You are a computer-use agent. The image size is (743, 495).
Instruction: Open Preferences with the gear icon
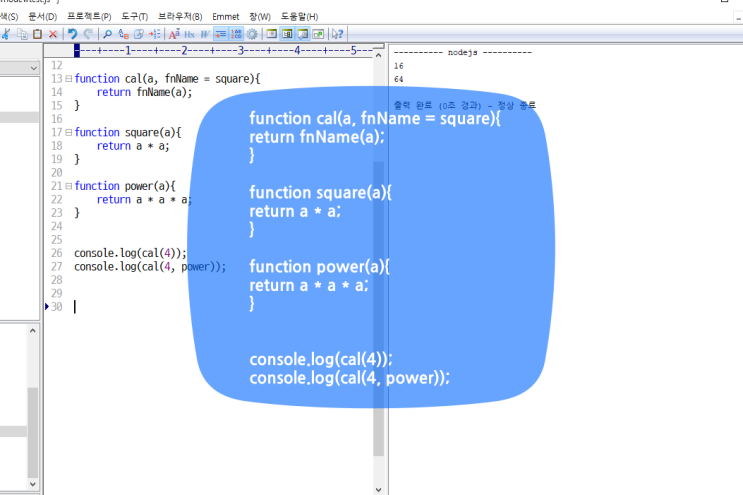(252, 34)
